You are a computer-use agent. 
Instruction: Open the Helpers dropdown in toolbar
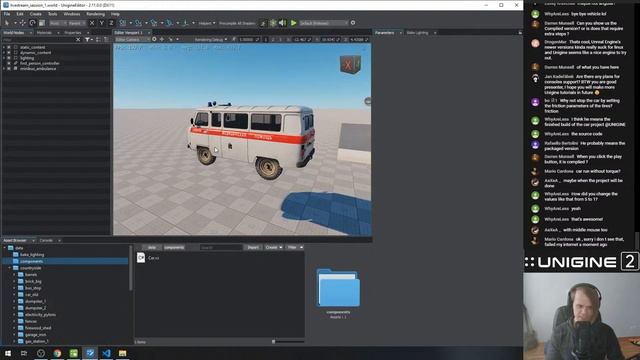(207, 23)
